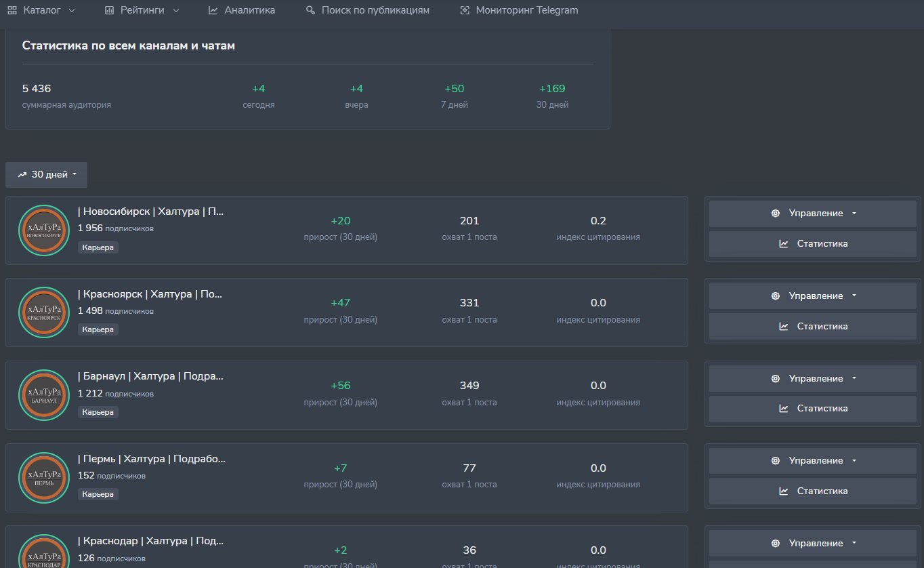Expand Управление dropdown for Пермь channel
The width and height of the screenshot is (924, 568).
pyautogui.click(x=813, y=461)
